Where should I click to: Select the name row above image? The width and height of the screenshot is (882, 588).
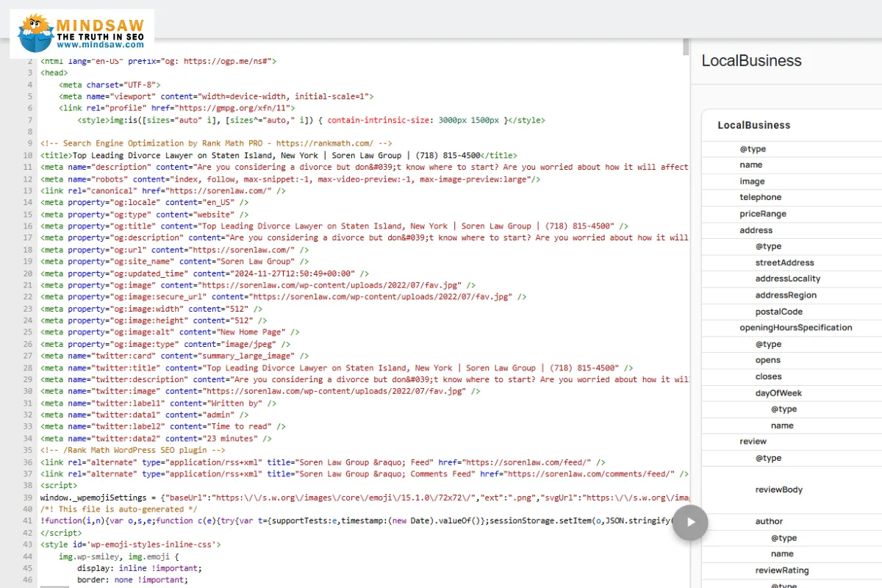(792, 165)
